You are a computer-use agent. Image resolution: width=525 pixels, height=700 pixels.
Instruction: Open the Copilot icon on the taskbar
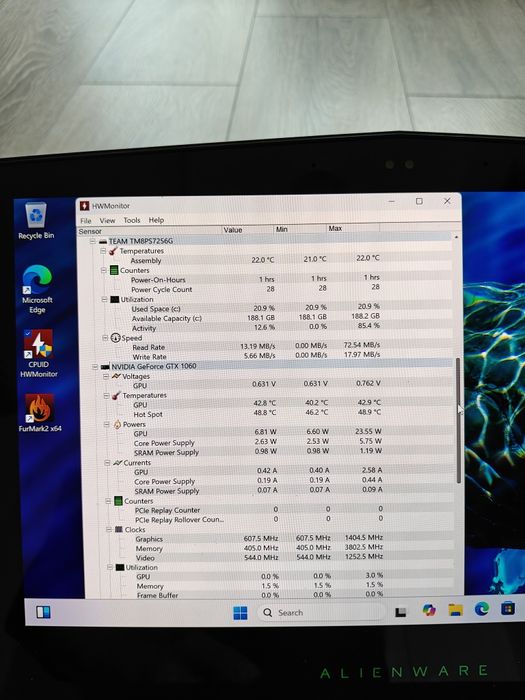click(429, 610)
